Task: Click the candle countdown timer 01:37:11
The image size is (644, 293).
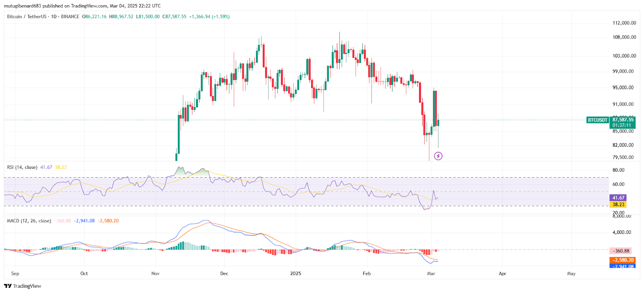Action: point(622,125)
